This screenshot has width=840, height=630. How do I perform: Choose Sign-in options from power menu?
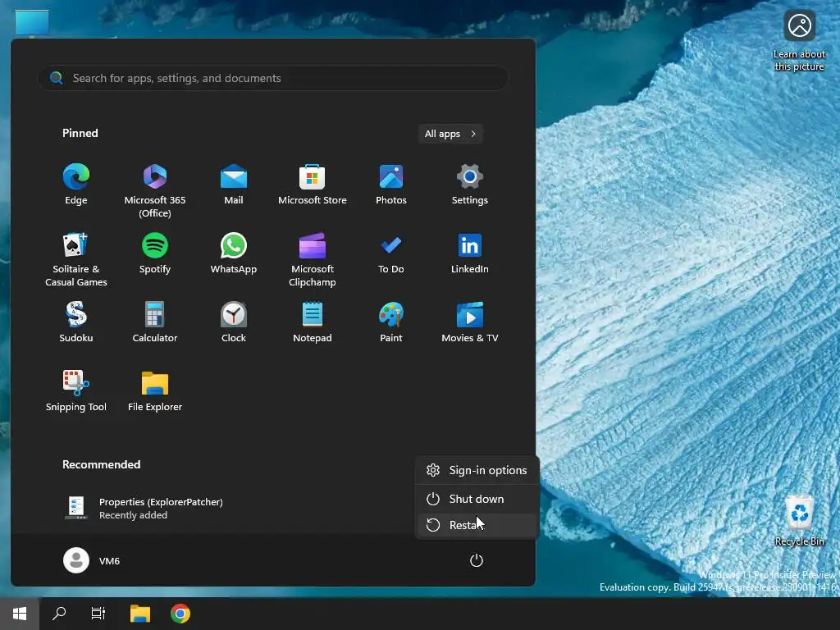tap(477, 470)
